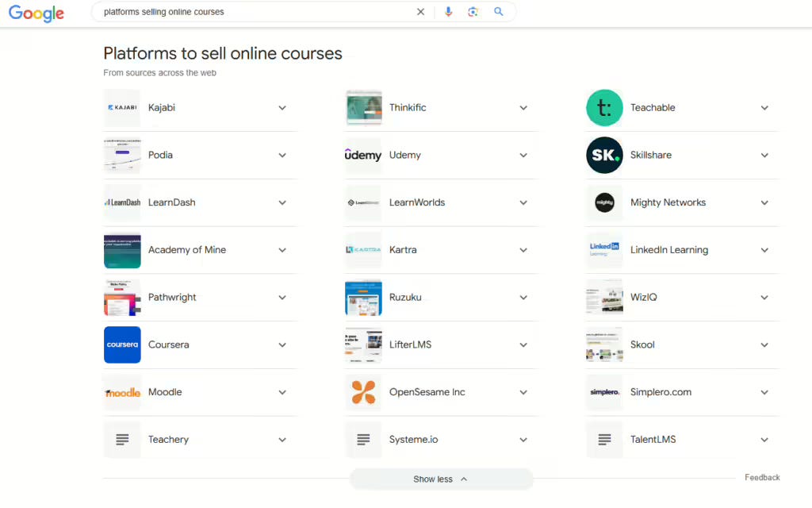Image resolution: width=812 pixels, height=508 pixels.
Task: Expand the Kartra entry chevron
Action: click(523, 250)
